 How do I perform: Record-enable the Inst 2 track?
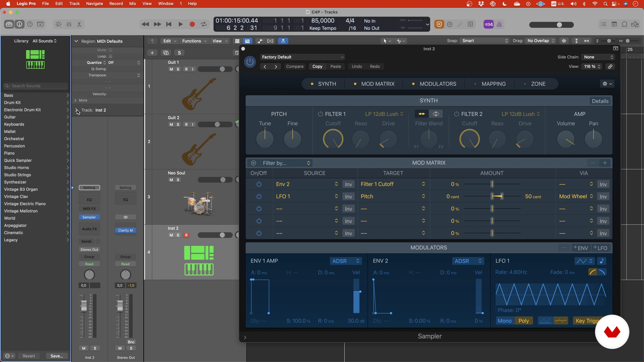click(186, 235)
